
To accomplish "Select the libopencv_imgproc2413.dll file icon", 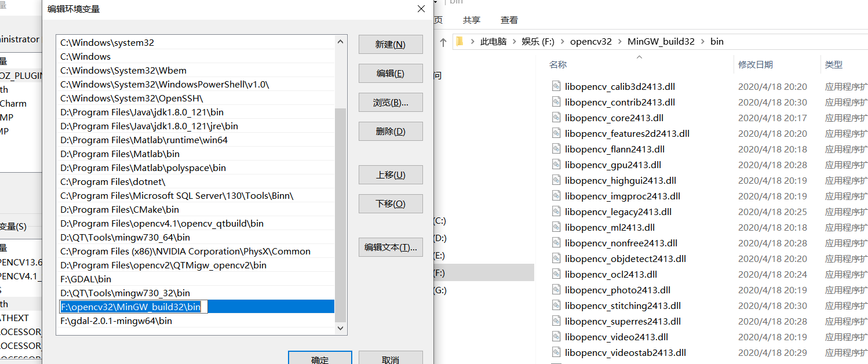I will coord(556,196).
